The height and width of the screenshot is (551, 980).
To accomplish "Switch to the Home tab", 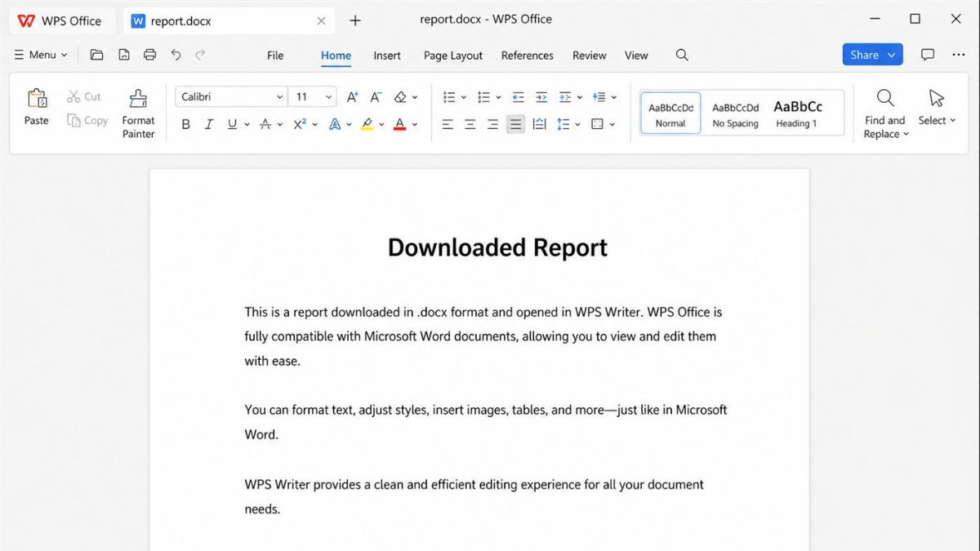I will tap(336, 56).
